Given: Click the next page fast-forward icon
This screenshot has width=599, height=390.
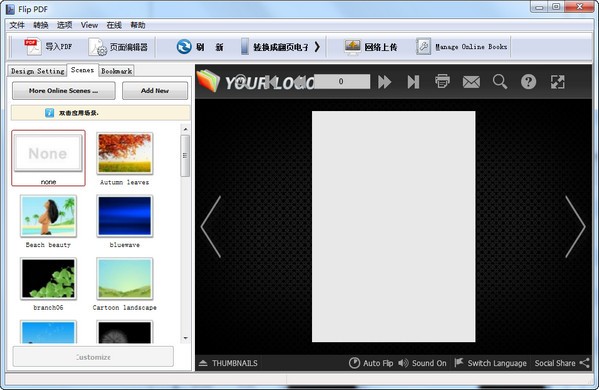Looking at the screenshot, I should tap(384, 82).
